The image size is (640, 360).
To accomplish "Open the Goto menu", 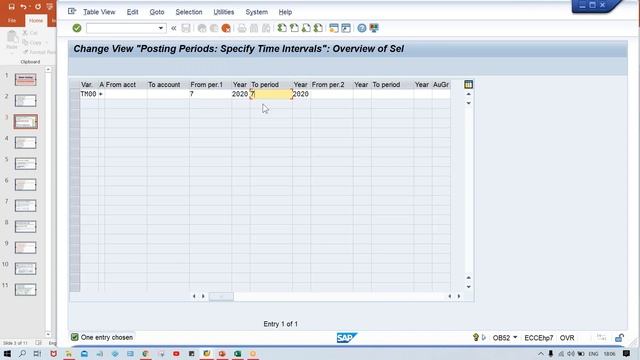I will [x=157, y=12].
